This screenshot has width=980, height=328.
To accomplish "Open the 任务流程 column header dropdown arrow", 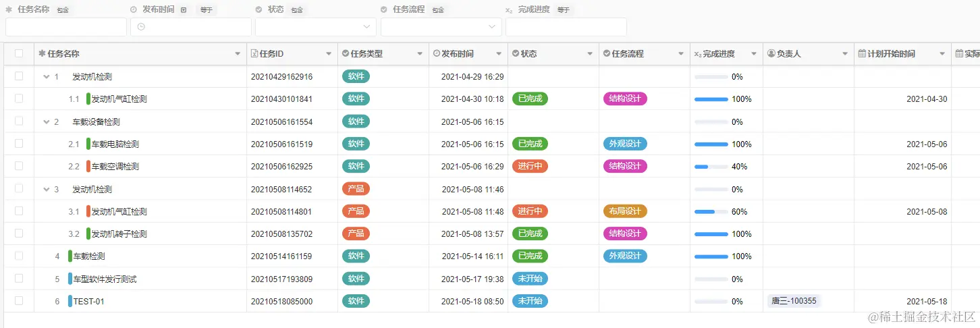I will click(x=681, y=54).
